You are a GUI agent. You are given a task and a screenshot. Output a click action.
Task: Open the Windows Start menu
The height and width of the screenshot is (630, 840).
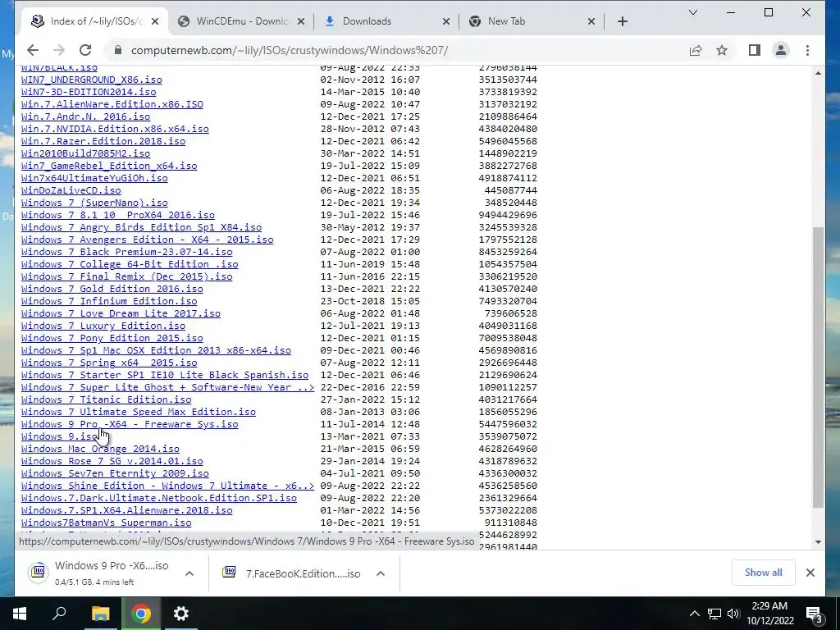point(20,614)
